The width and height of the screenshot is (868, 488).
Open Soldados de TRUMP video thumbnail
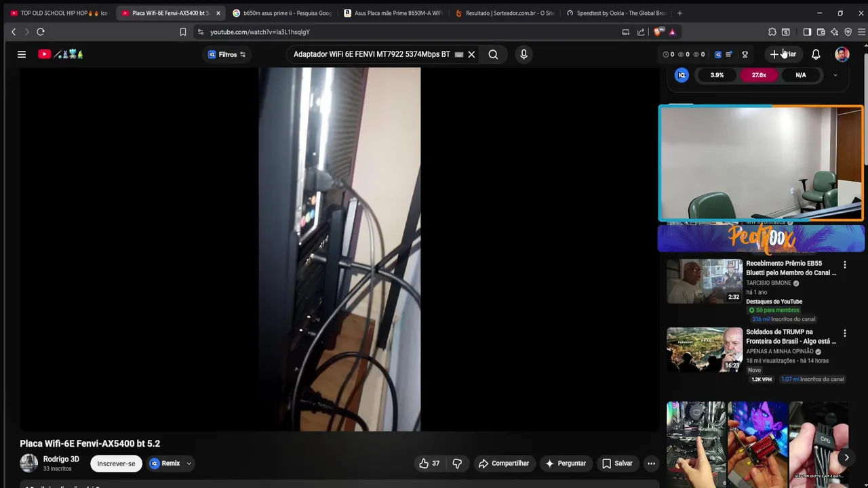click(x=705, y=350)
